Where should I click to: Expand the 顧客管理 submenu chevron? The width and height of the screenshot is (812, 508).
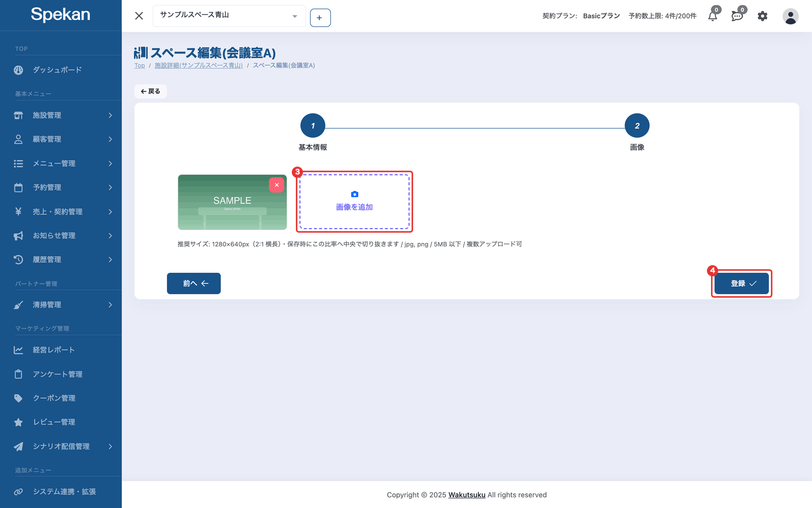point(110,139)
